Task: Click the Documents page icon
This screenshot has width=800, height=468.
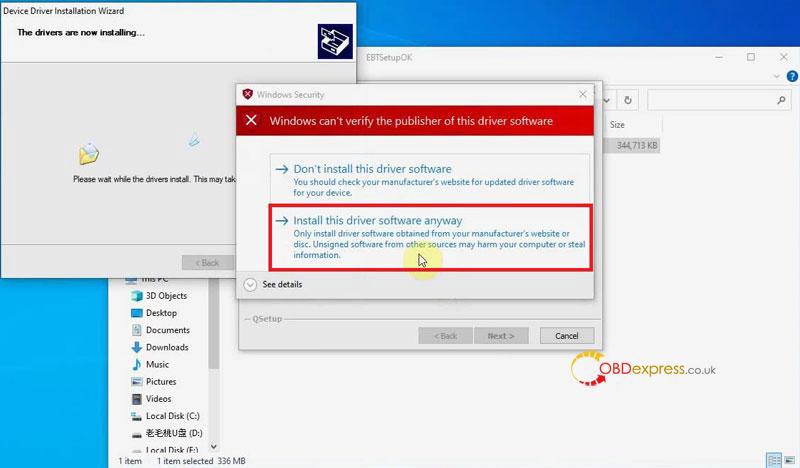Action: coord(136,330)
